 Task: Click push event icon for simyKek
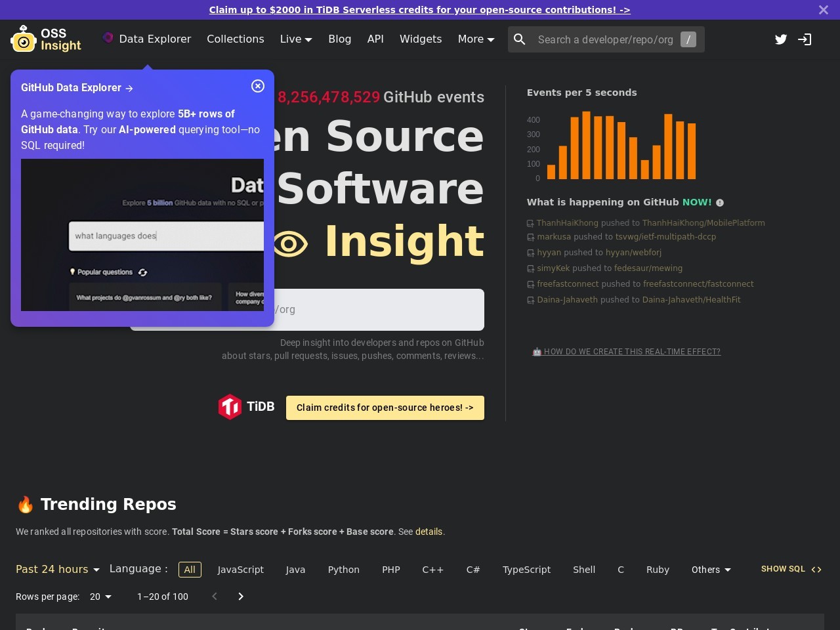point(530,269)
